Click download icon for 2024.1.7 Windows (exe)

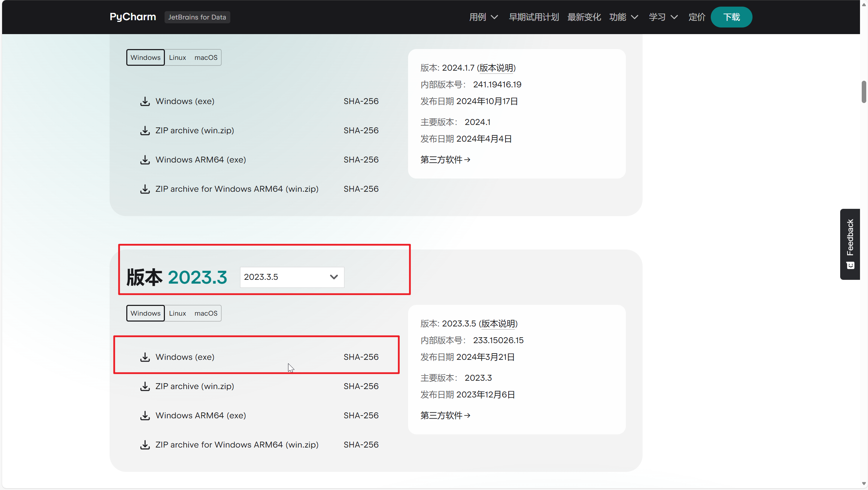click(145, 101)
